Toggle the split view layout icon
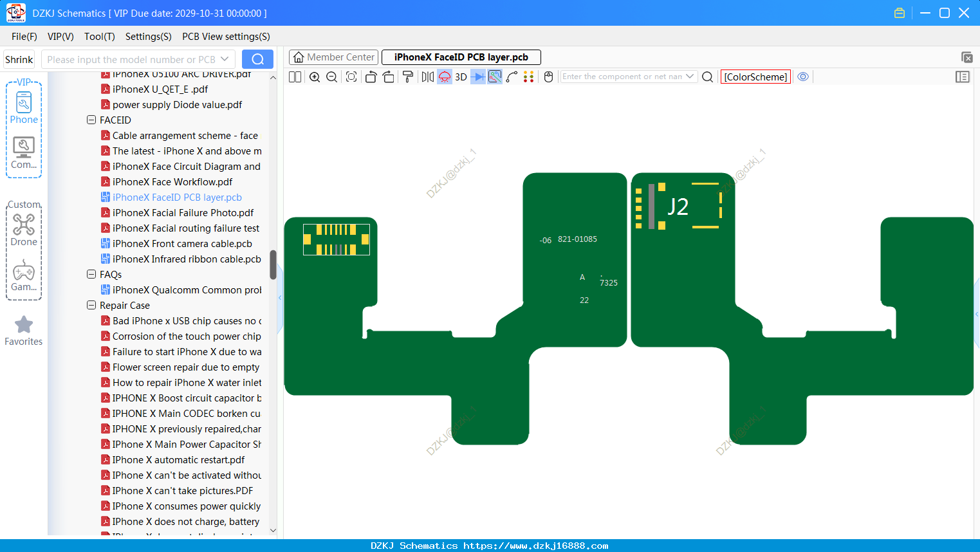 295,77
